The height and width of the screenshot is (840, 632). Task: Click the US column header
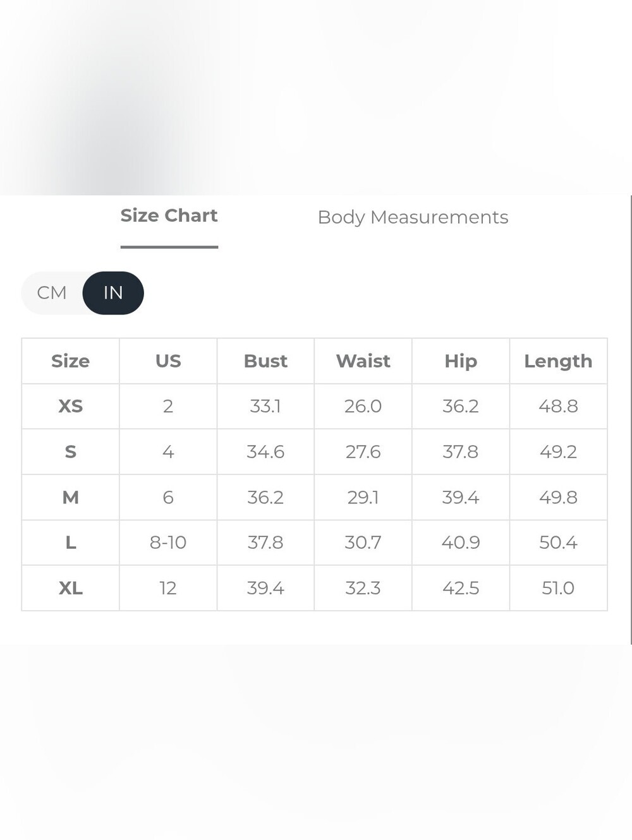tap(168, 361)
